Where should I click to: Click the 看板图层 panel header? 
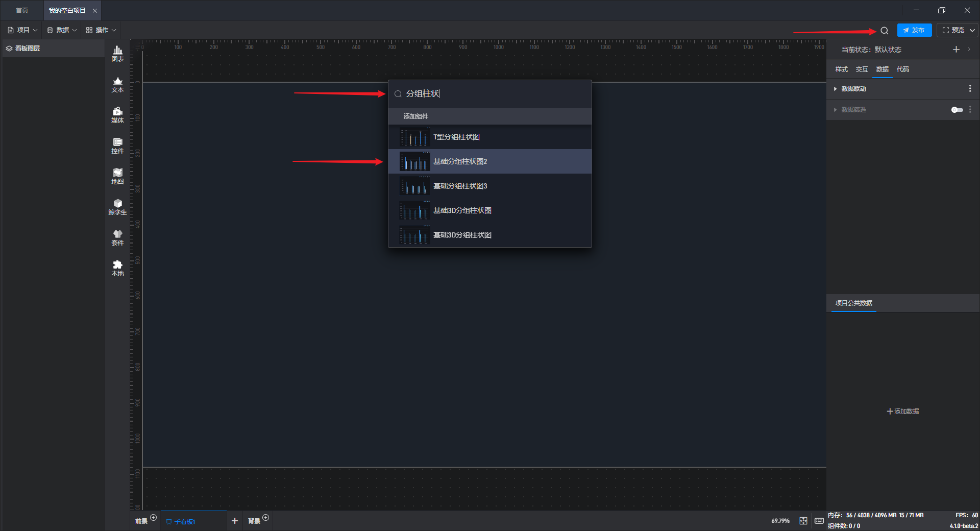(x=54, y=49)
